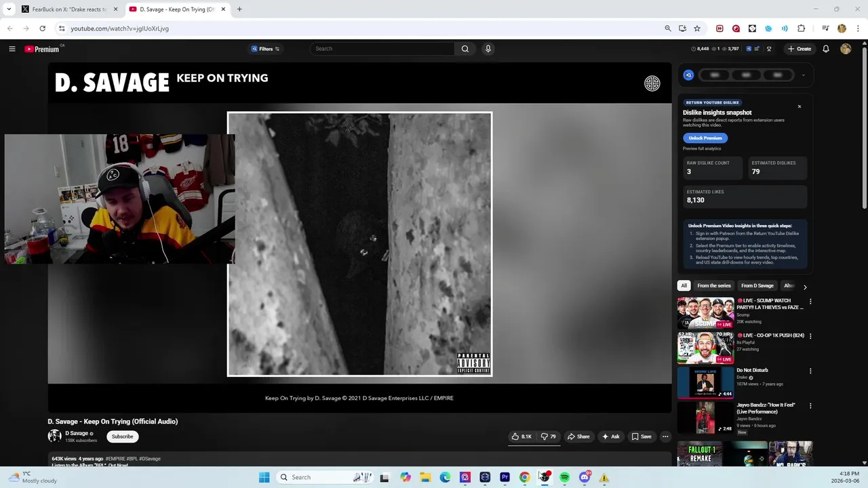Viewport: 868px width, 488px height.
Task: Click Unlock Premium button
Action: [x=705, y=138]
